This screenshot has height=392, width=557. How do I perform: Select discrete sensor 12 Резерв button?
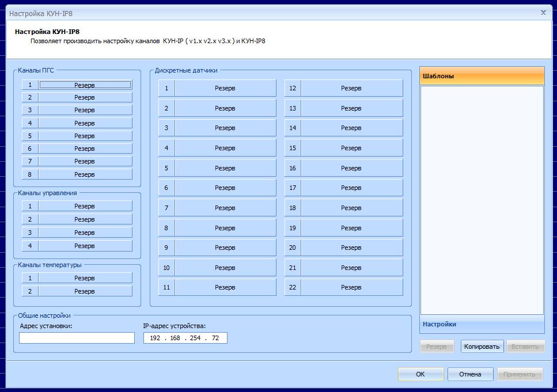351,88
